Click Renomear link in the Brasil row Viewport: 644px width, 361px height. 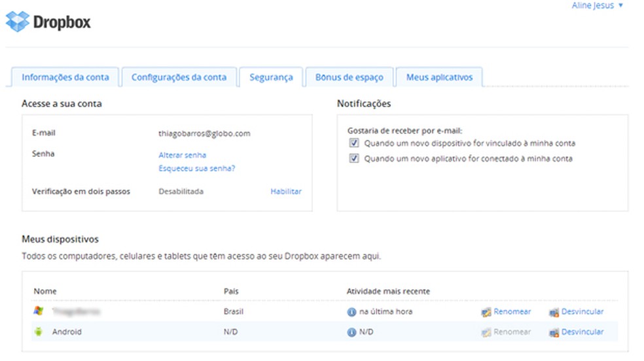coord(512,311)
